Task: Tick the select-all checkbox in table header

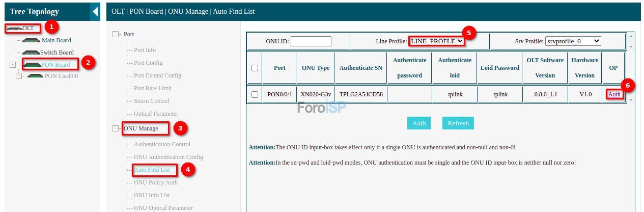Action: point(255,68)
